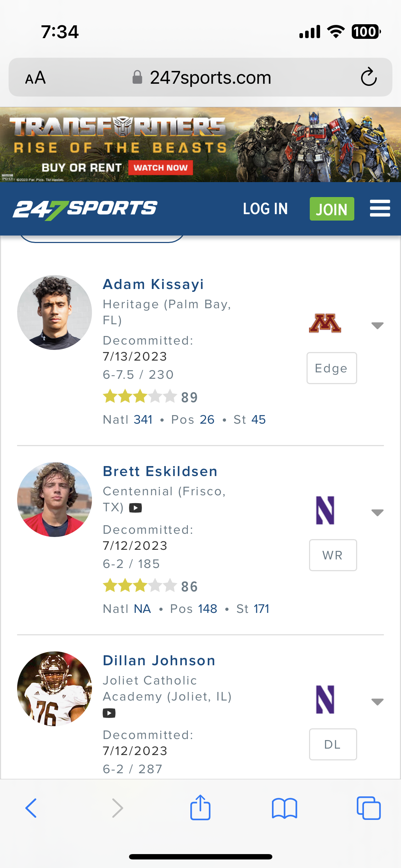Expand Dillan Johnson's details arrow
Screen dimensions: 401x868
coord(377,702)
